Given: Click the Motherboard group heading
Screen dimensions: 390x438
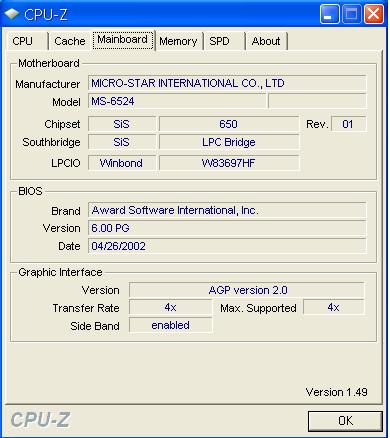Looking at the screenshot, I should (x=49, y=63).
